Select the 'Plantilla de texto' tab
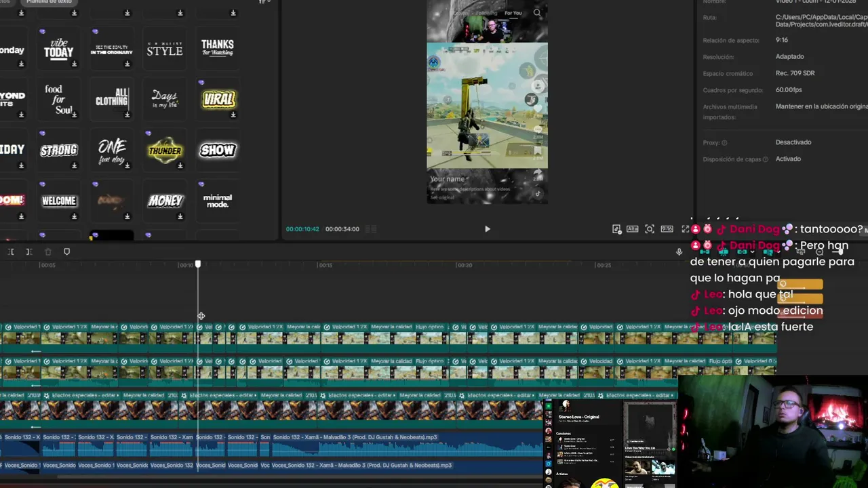This screenshot has height=488, width=868. 49,2
